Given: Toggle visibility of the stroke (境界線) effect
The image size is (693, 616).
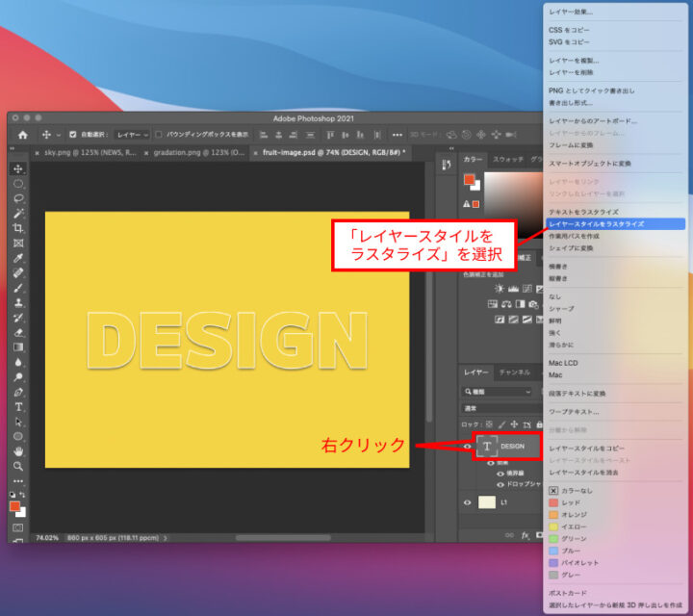Looking at the screenshot, I should tap(500, 474).
